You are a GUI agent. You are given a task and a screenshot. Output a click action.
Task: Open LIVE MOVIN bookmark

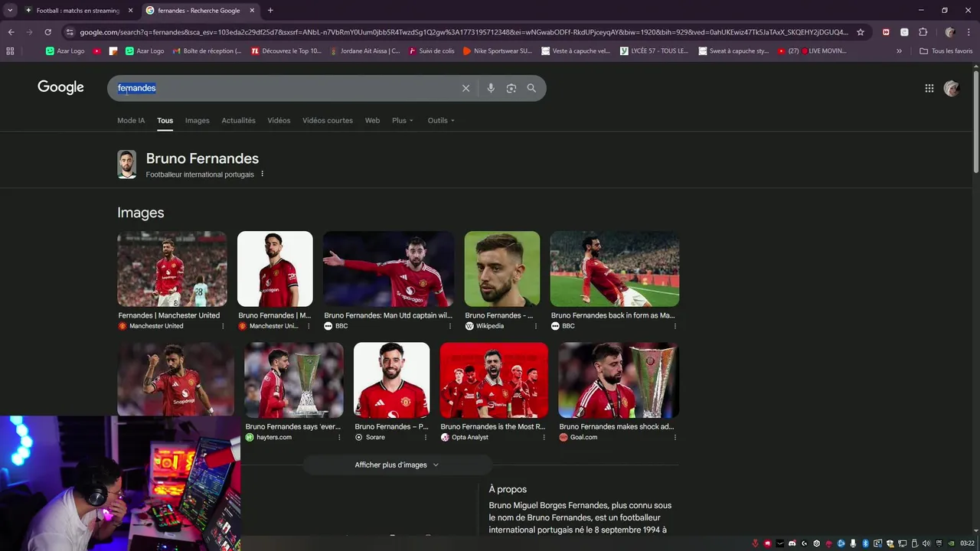[x=812, y=51]
